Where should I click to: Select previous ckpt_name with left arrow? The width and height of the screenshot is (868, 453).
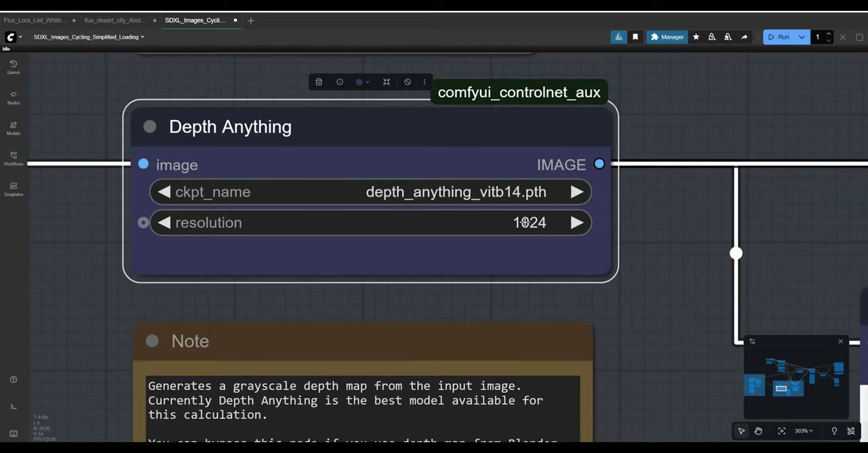[163, 192]
